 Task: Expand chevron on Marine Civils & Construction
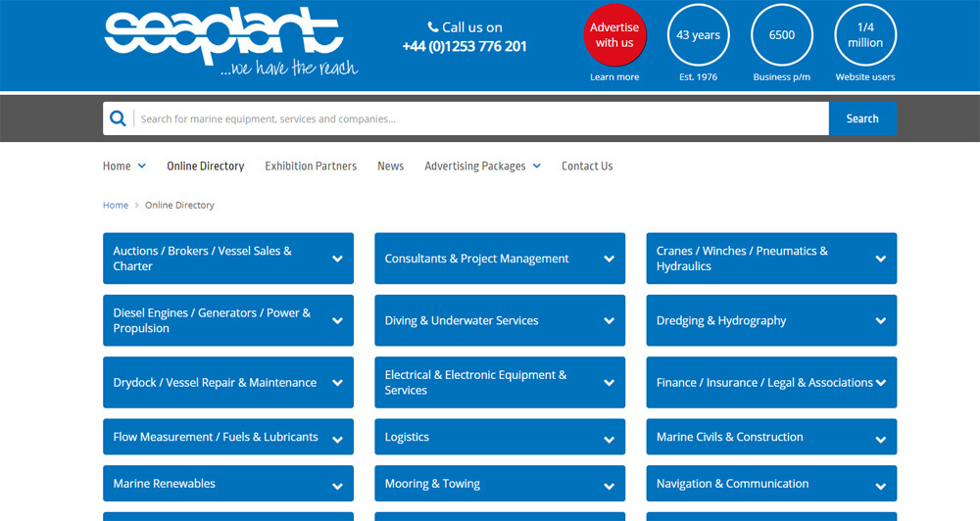[881, 440]
